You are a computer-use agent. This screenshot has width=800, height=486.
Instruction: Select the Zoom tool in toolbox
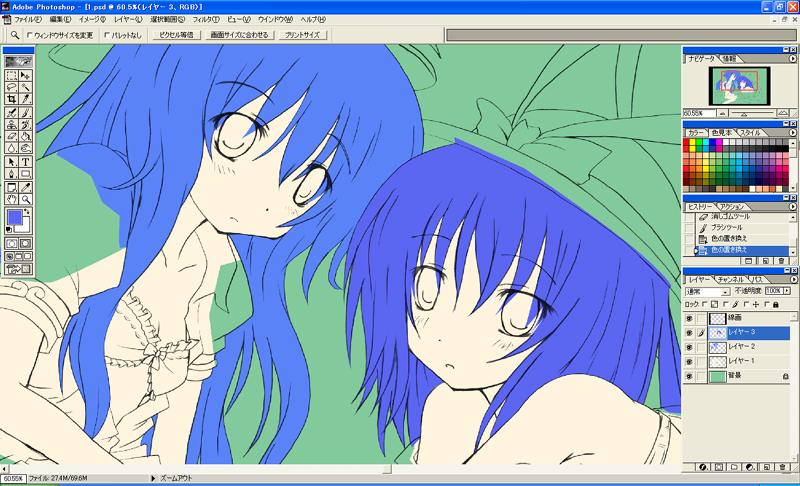(25, 199)
